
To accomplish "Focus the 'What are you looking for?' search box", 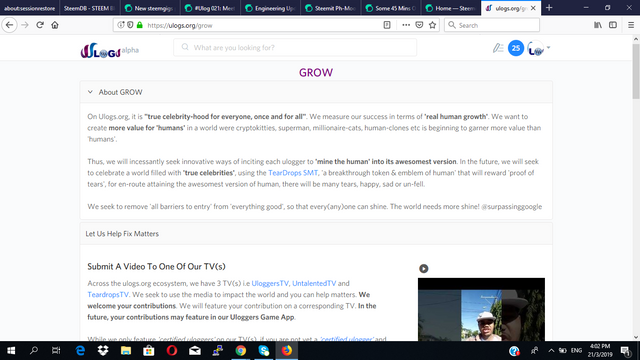I will coord(295,47).
